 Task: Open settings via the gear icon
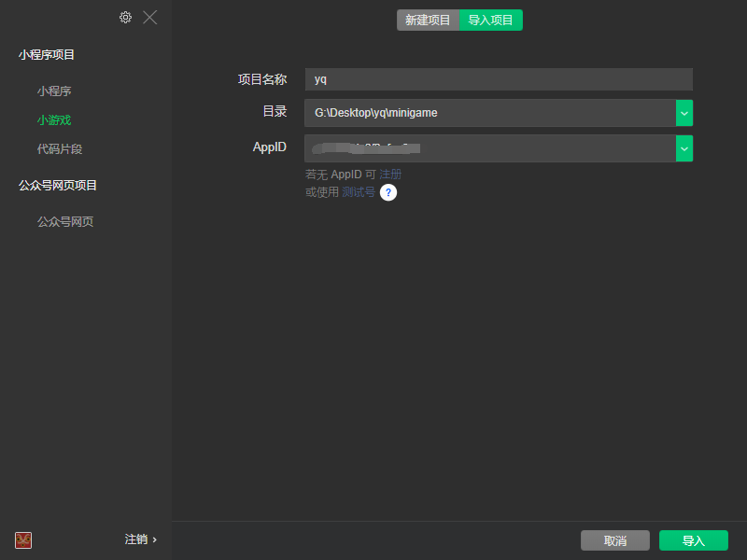[x=125, y=18]
